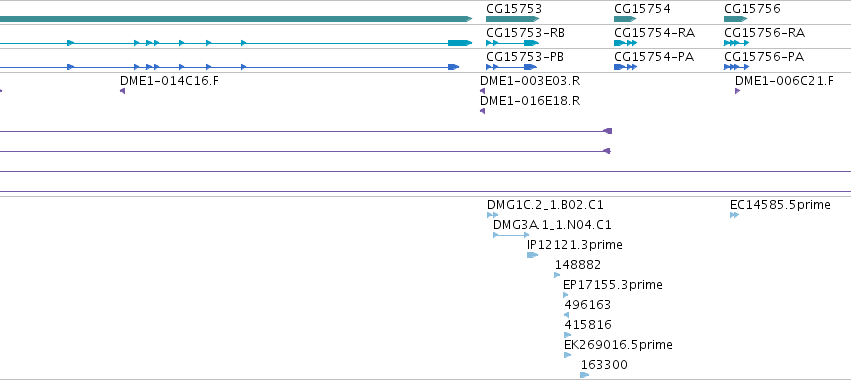Click the CG15754-RA transcript glyph
This screenshot has width=851, height=380.
pyautogui.click(x=626, y=43)
